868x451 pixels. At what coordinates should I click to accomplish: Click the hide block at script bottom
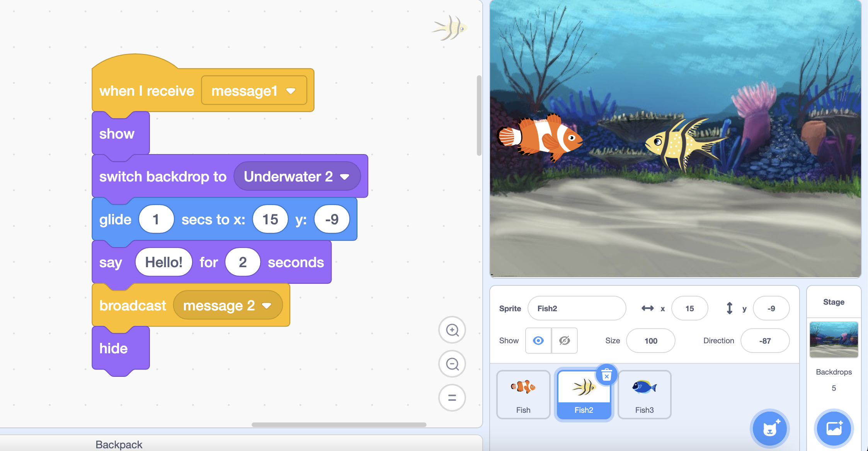click(x=114, y=348)
